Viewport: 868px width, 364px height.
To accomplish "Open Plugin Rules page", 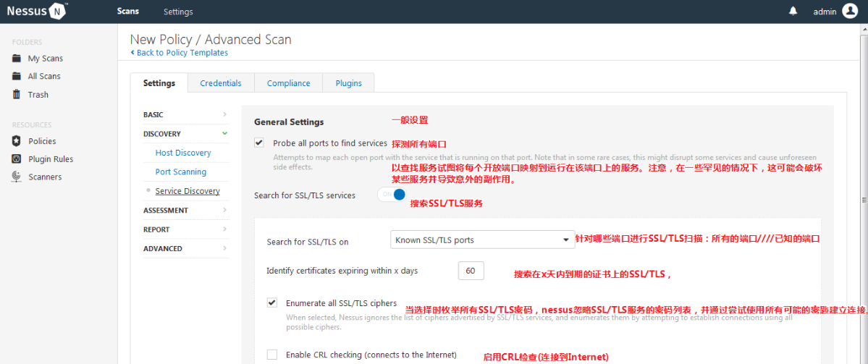I will [51, 158].
